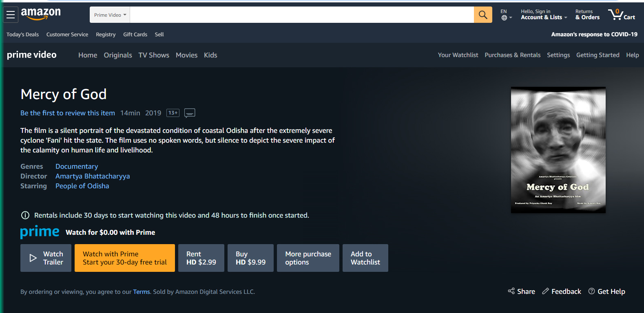Click the Sell link
Image resolution: width=644 pixels, height=313 pixels.
(x=159, y=35)
